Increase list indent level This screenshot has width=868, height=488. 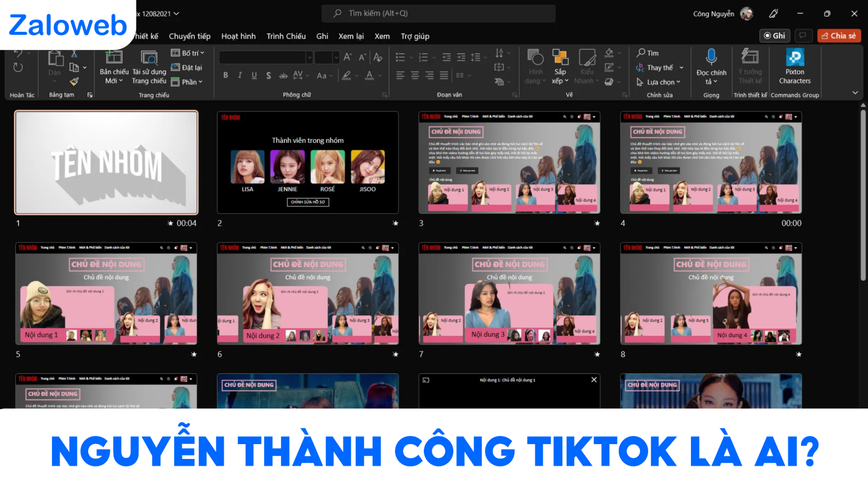(461, 57)
